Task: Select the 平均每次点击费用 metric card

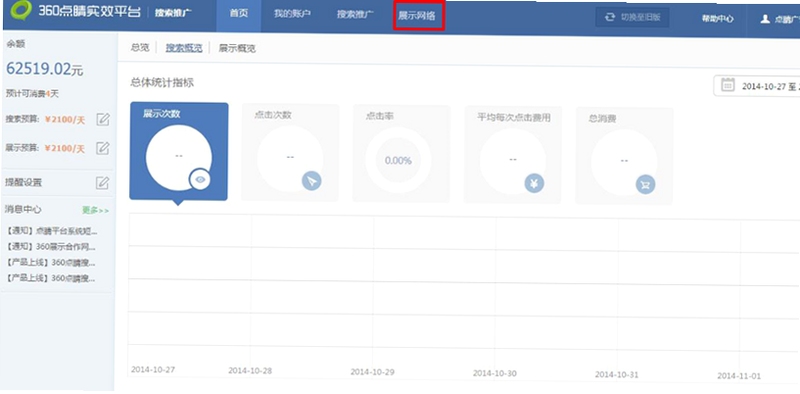Action: tap(513, 155)
